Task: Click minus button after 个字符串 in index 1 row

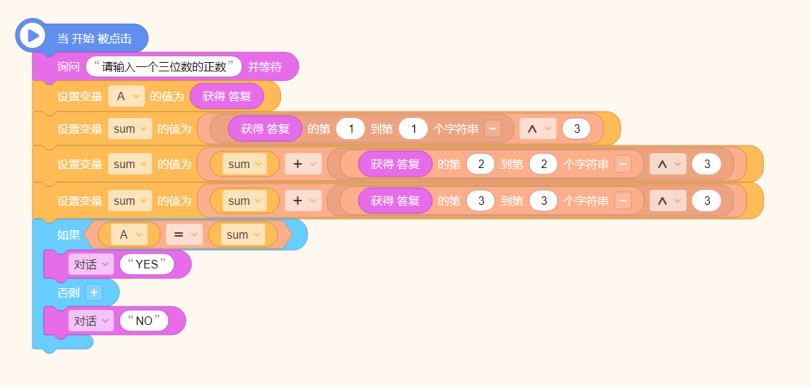Action: (493, 129)
